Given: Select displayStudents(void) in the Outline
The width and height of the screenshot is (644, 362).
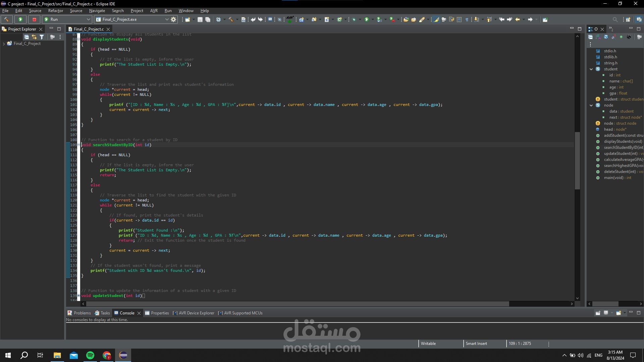Looking at the screenshot, I should pyautogui.click(x=623, y=141).
